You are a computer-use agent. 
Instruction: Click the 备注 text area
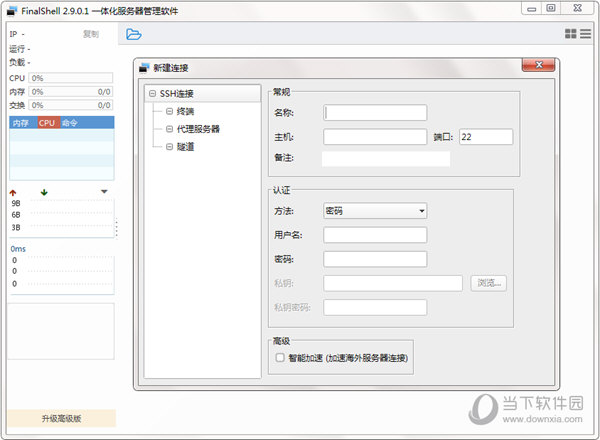tap(386, 159)
